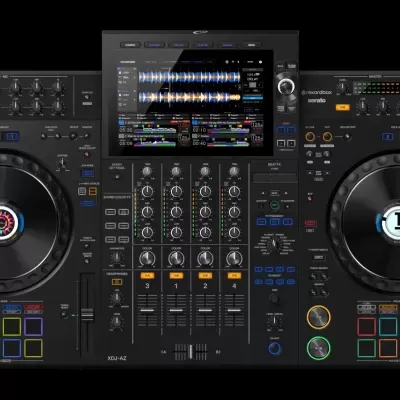Click the left deck blue performance pad

12,348
